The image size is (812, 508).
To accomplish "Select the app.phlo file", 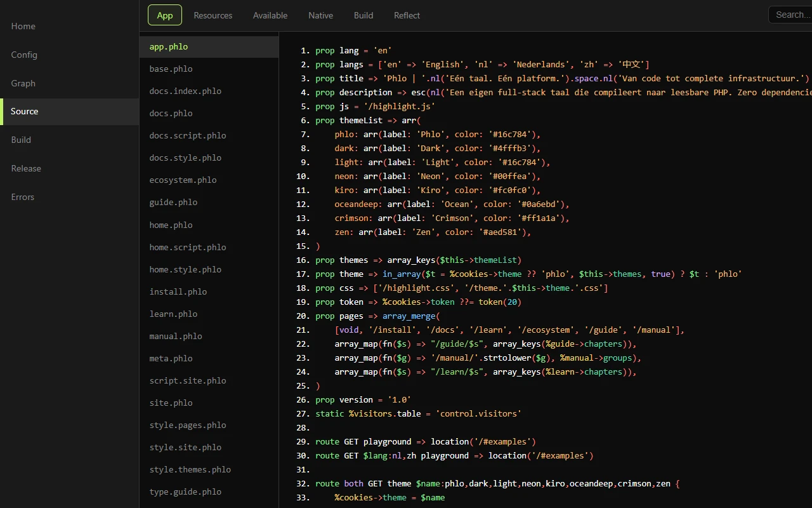I will tap(209, 47).
